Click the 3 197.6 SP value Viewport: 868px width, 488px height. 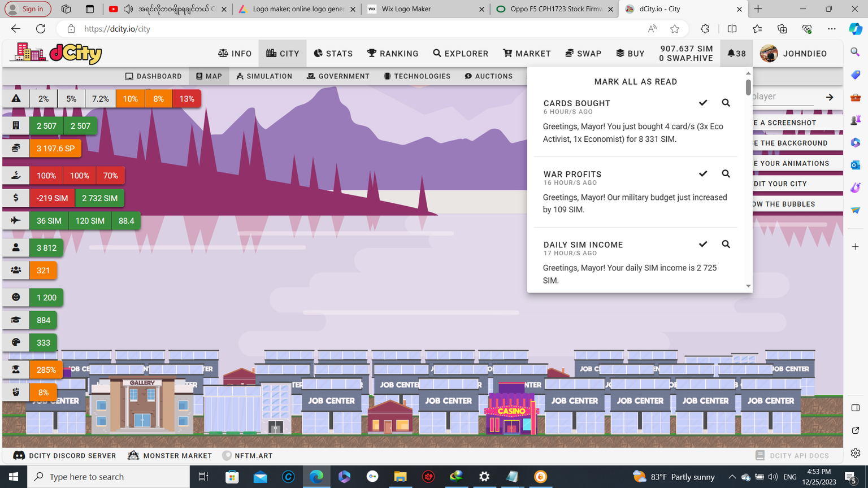(55, 149)
